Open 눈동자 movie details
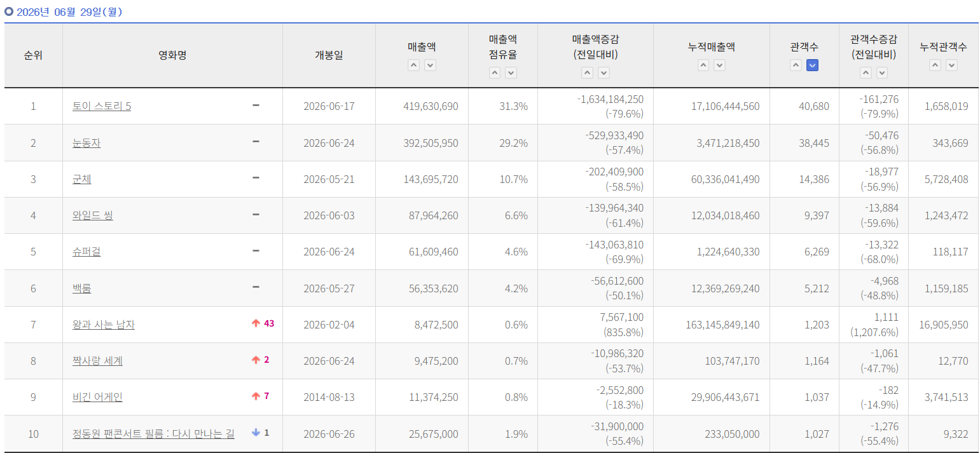This screenshot has width=980, height=453. tap(86, 143)
